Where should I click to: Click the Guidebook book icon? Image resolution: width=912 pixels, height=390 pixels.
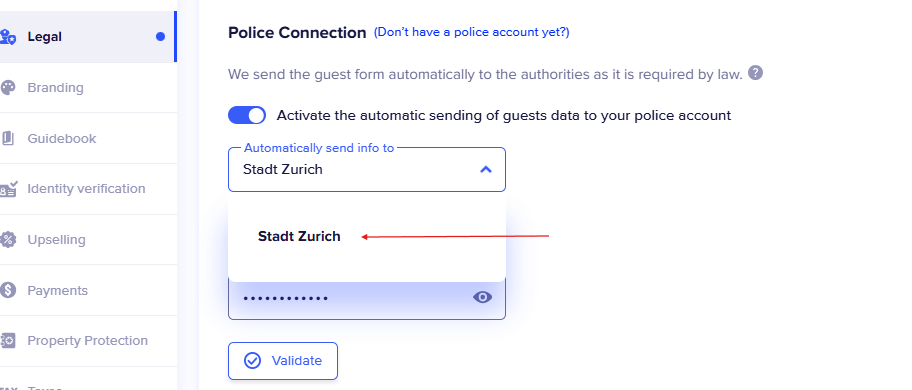click(x=8, y=138)
